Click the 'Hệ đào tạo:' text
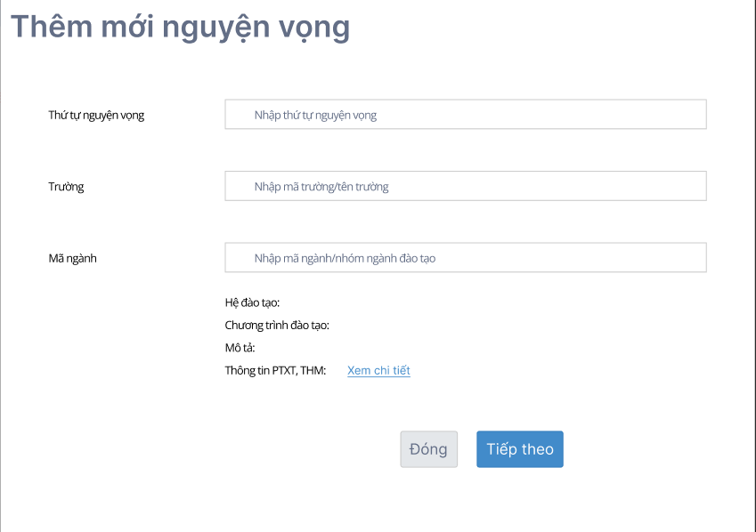 pyautogui.click(x=253, y=303)
